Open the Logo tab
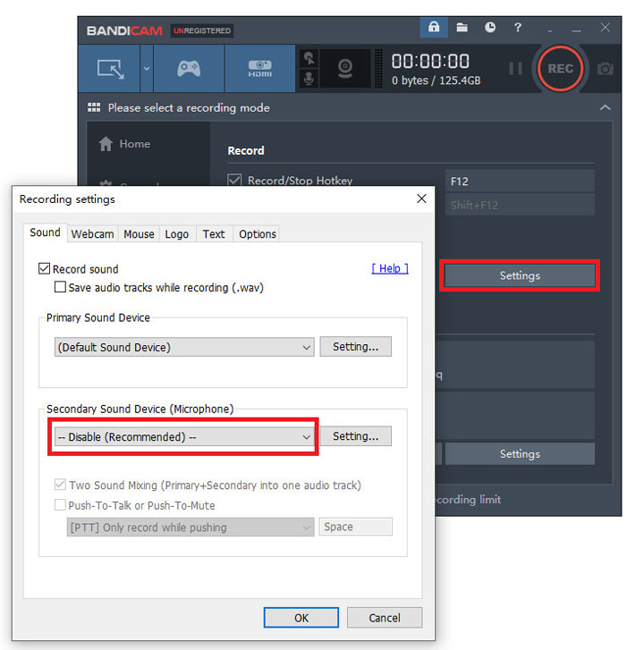Viewport: 644px width, 650px height. point(177,234)
